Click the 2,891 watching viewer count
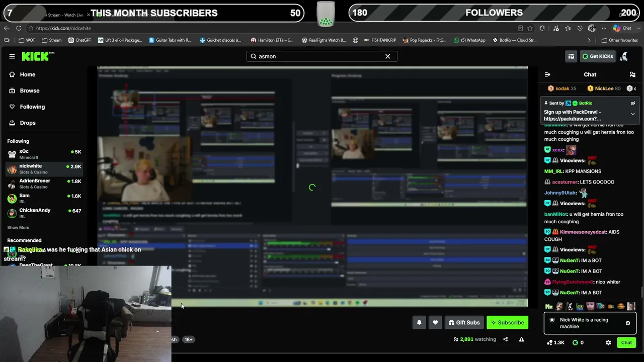644x362 pixels. point(475,339)
